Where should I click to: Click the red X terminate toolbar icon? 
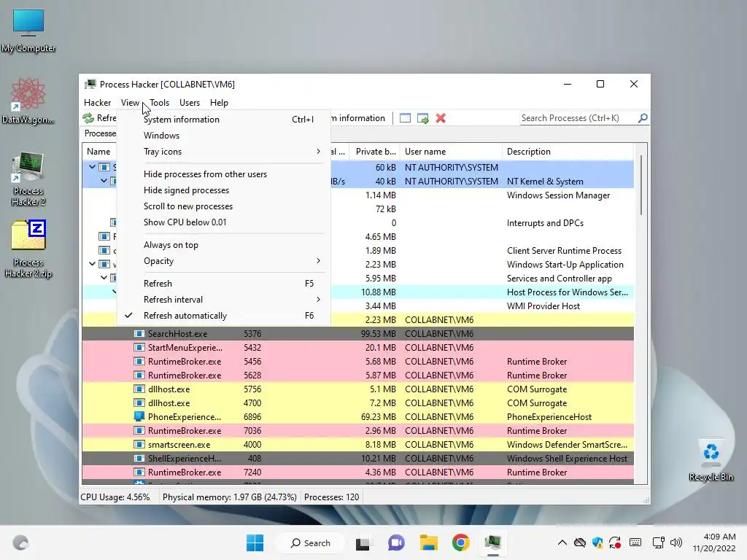(441, 118)
